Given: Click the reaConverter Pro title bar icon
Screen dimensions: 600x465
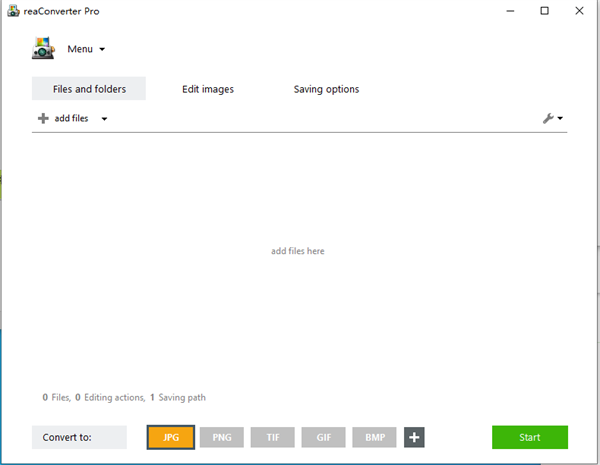Looking at the screenshot, I should (x=13, y=11).
